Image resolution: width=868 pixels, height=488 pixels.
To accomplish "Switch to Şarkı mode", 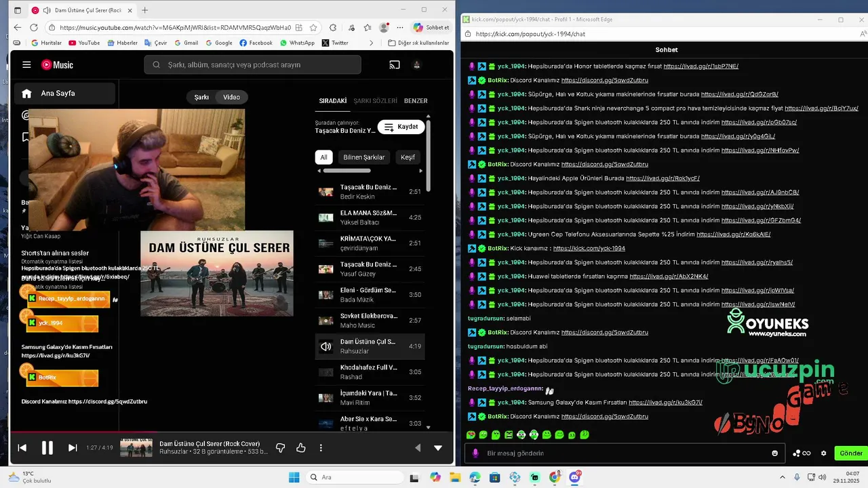I will pyautogui.click(x=201, y=97).
